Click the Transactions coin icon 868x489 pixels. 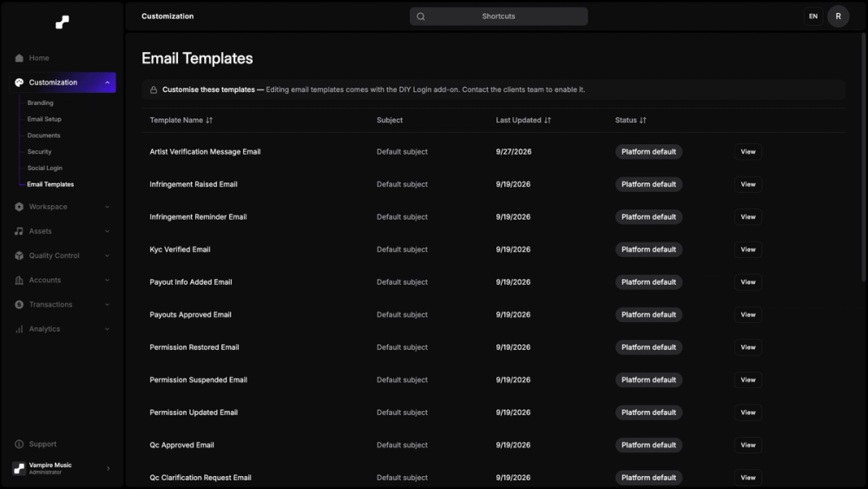pos(19,305)
